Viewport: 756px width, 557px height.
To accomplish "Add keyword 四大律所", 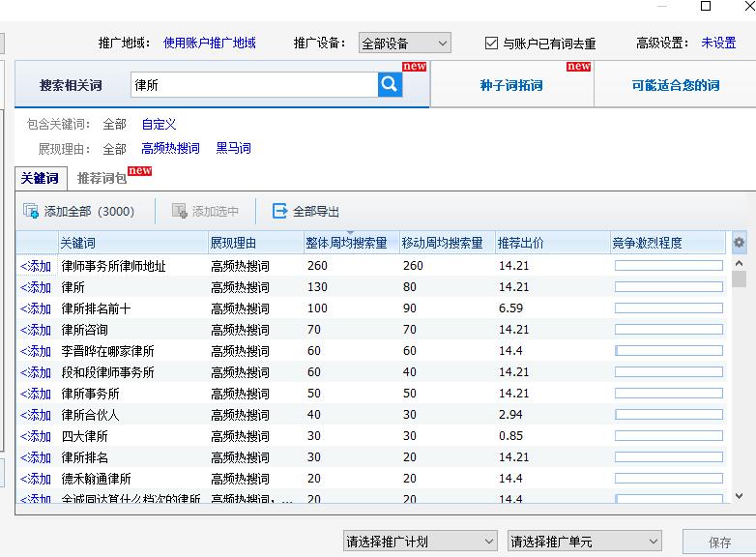I will coord(36,436).
